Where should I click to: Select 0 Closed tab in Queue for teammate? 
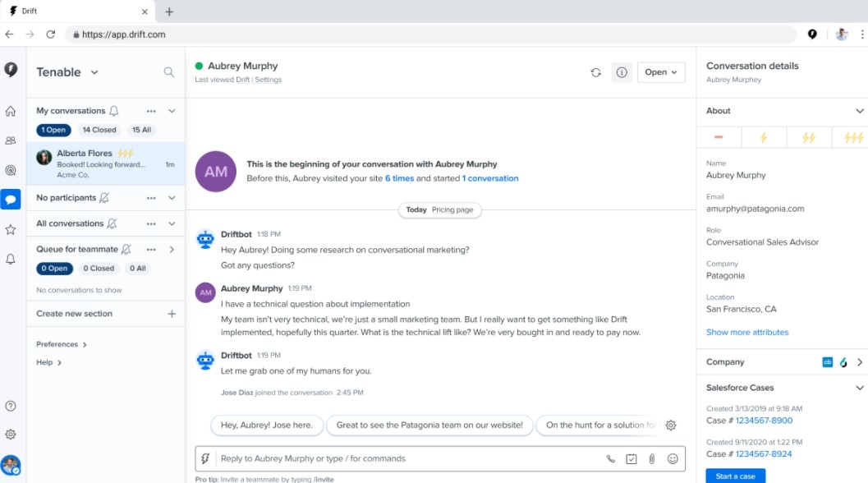[x=99, y=269]
